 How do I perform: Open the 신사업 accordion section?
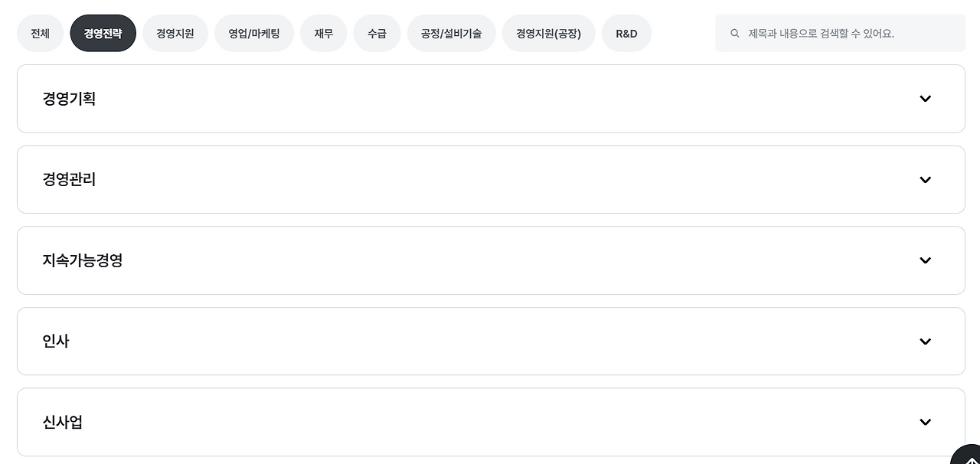tap(491, 422)
